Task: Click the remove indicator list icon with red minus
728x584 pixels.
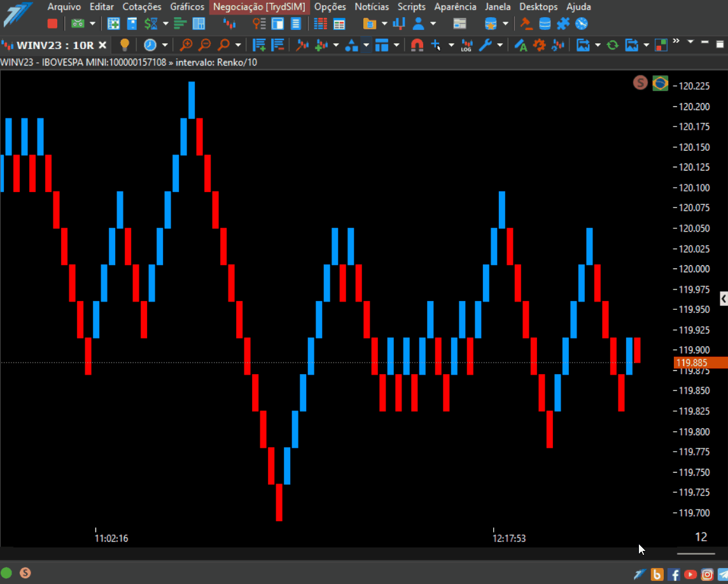Action: tap(277, 45)
